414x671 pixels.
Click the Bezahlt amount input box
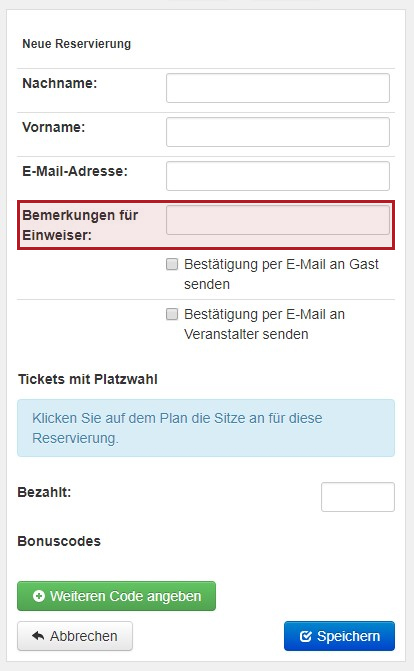coord(358,497)
